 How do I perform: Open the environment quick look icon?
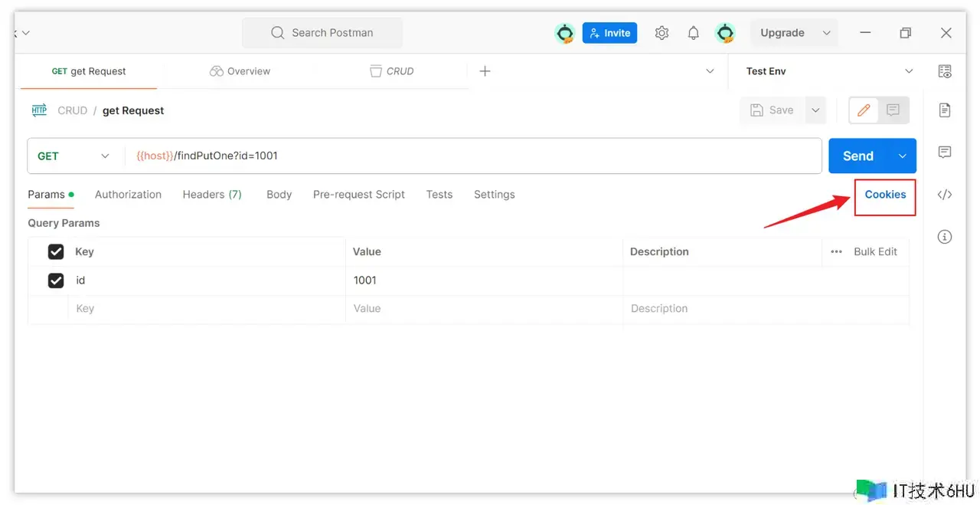(x=945, y=71)
